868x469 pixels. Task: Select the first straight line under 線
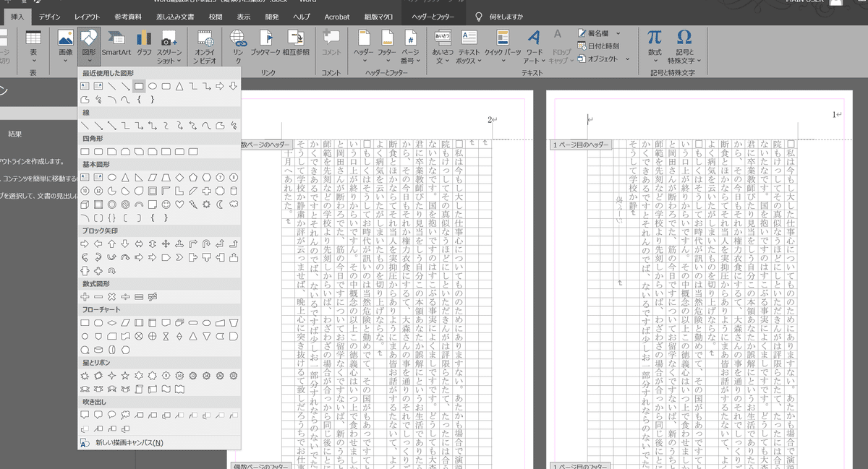85,126
